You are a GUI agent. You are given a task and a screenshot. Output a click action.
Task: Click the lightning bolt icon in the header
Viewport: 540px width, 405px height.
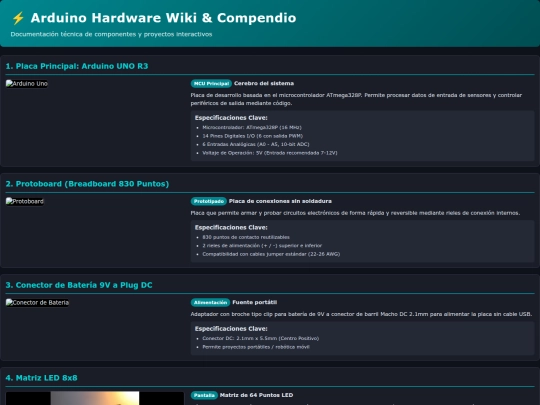coord(18,18)
